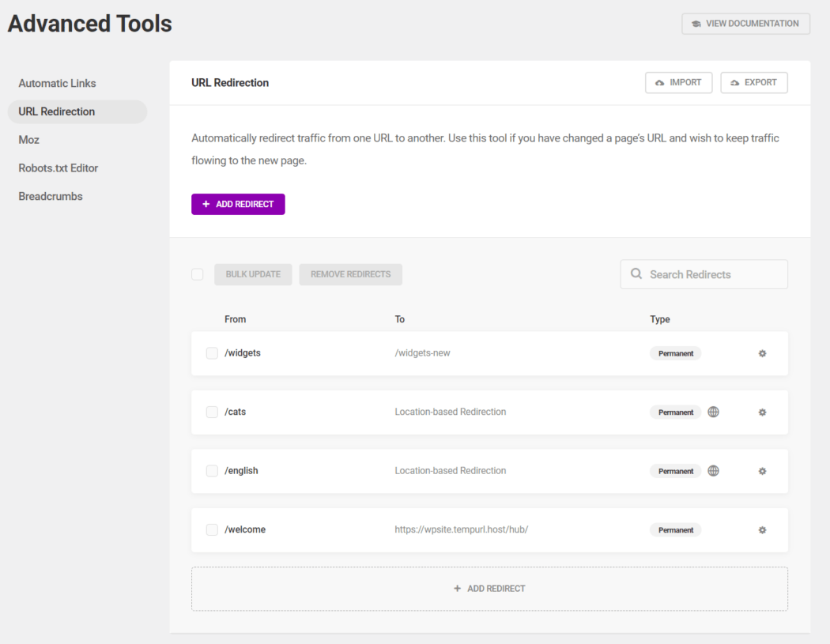This screenshot has height=644, width=830.
Task: Click the Permanent badge for /widgets
Action: [x=675, y=353]
